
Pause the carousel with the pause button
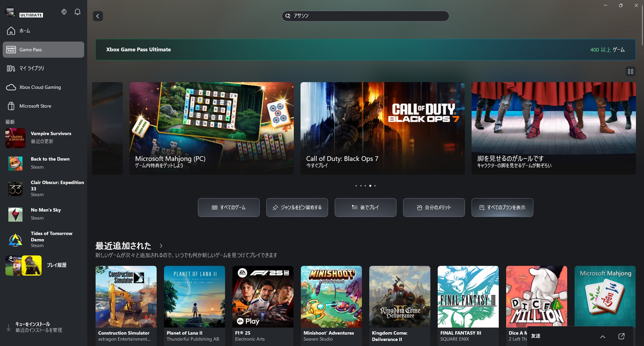click(x=631, y=71)
